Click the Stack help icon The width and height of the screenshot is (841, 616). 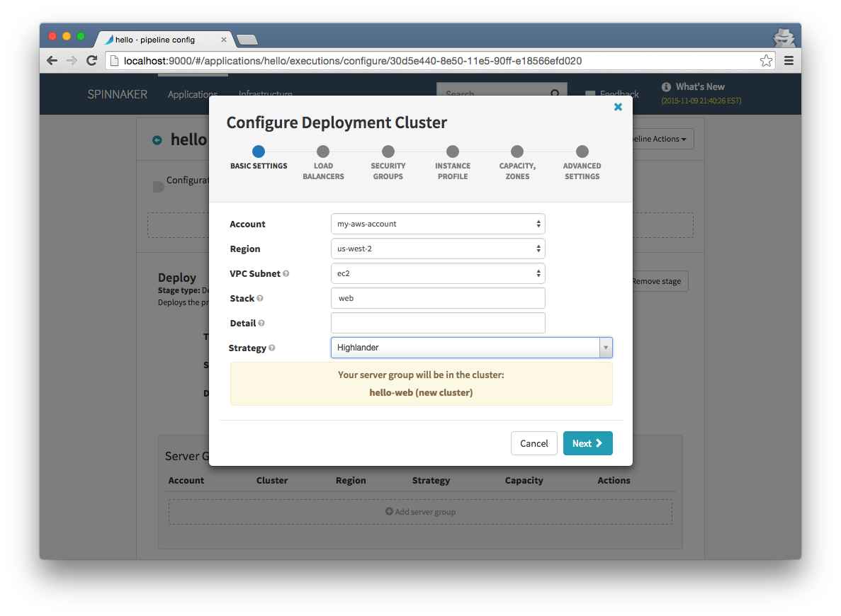[259, 298]
